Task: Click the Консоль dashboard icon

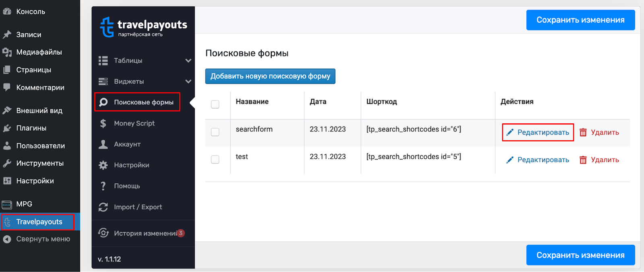Action: coord(7,12)
